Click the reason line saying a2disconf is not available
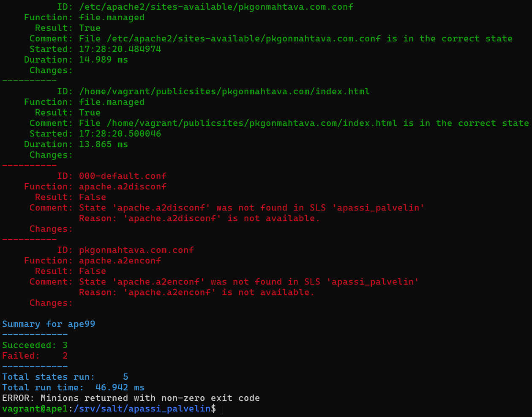532x417 pixels. (x=199, y=218)
